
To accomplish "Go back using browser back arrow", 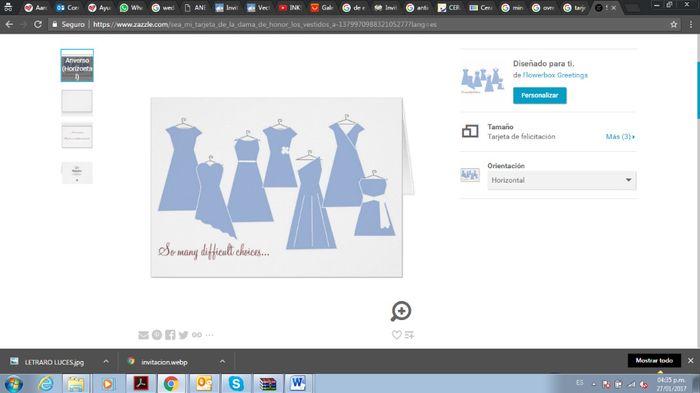I will pyautogui.click(x=9, y=25).
